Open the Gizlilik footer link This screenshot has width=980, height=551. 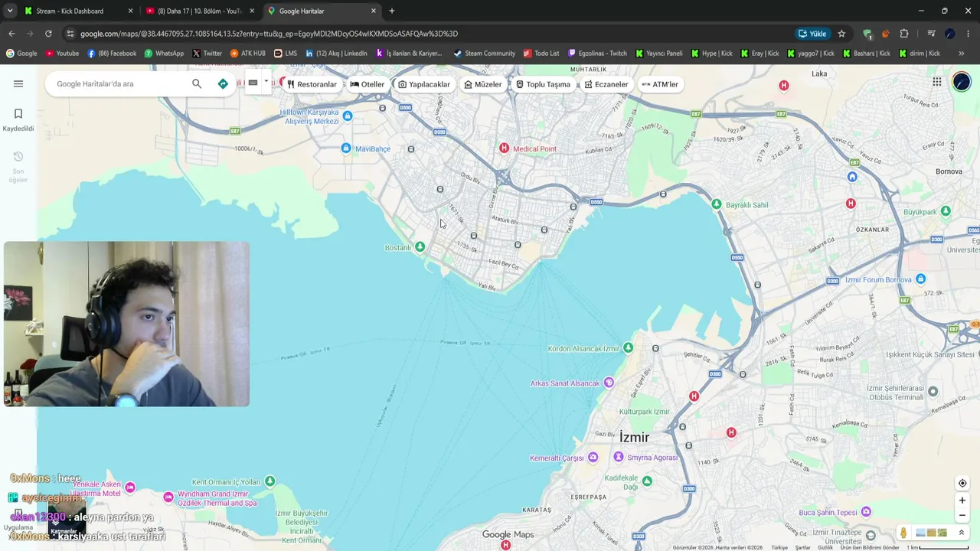(825, 547)
